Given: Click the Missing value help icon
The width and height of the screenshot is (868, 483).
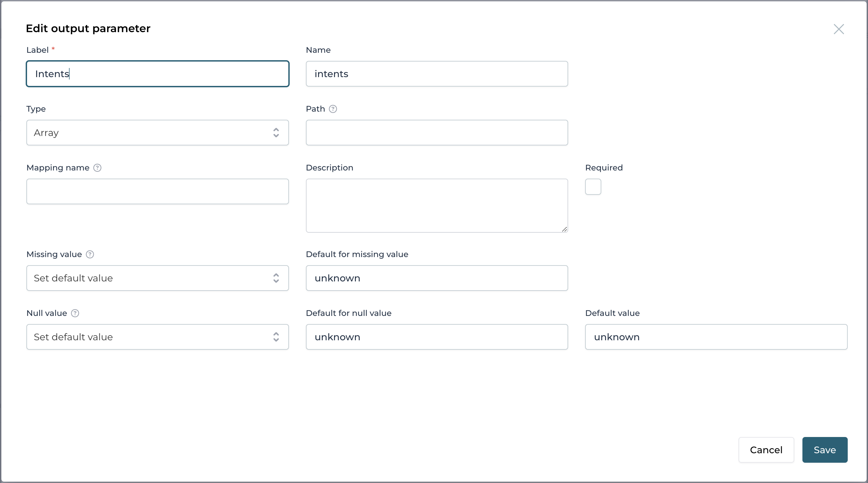Looking at the screenshot, I should [x=90, y=254].
